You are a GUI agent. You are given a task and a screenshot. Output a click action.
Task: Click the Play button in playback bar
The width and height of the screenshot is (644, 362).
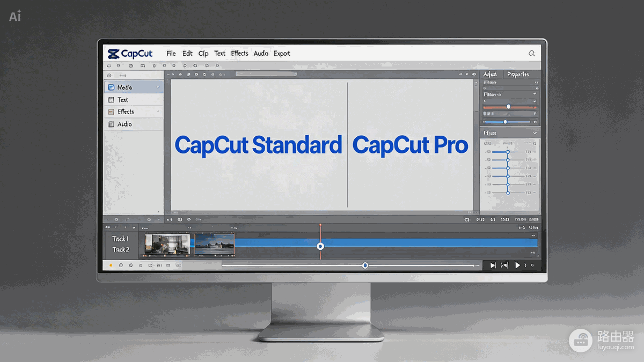pyautogui.click(x=518, y=265)
